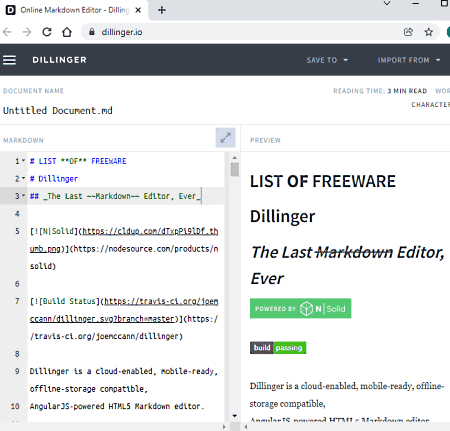Click 'The Last Markdown Editor, Ever' preview heading
Image resolution: width=450 pixels, height=431 pixels.
pos(347,265)
